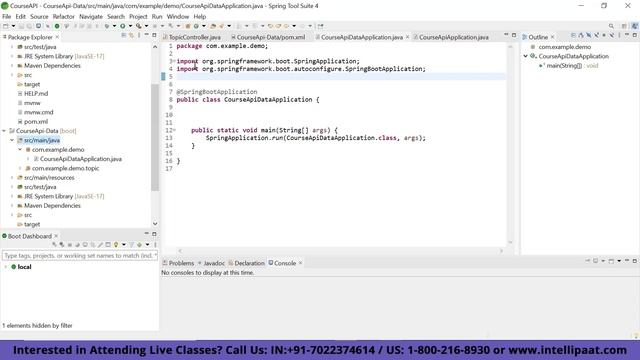The width and height of the screenshot is (640, 360).
Task: Toggle Sort alphabetically in Outline view
Action: pos(581,36)
